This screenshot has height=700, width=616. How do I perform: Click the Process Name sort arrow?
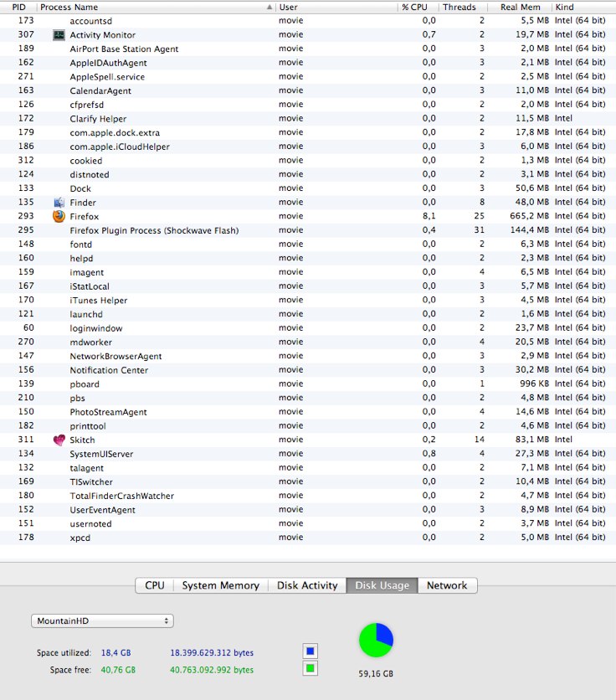point(269,8)
